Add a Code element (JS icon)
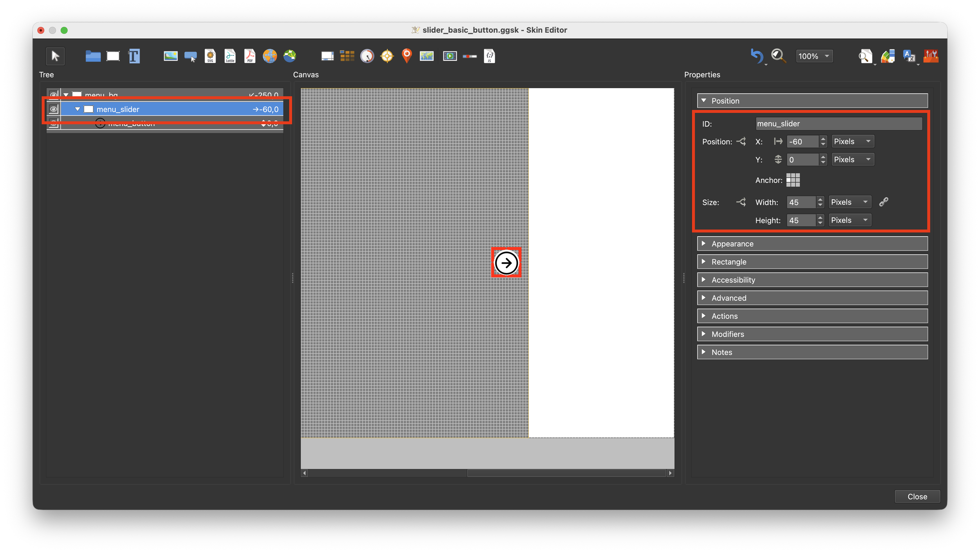 pos(490,56)
